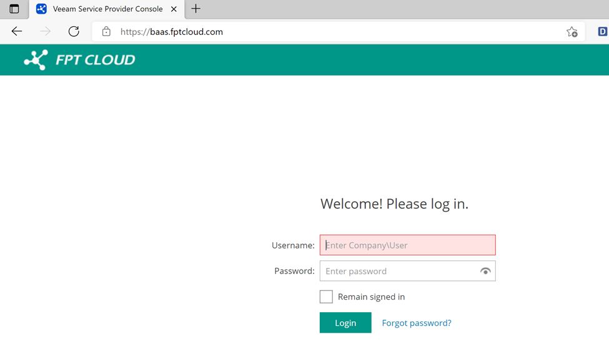609x364 pixels.
Task: Open a new tab with the plus button
Action: (196, 9)
